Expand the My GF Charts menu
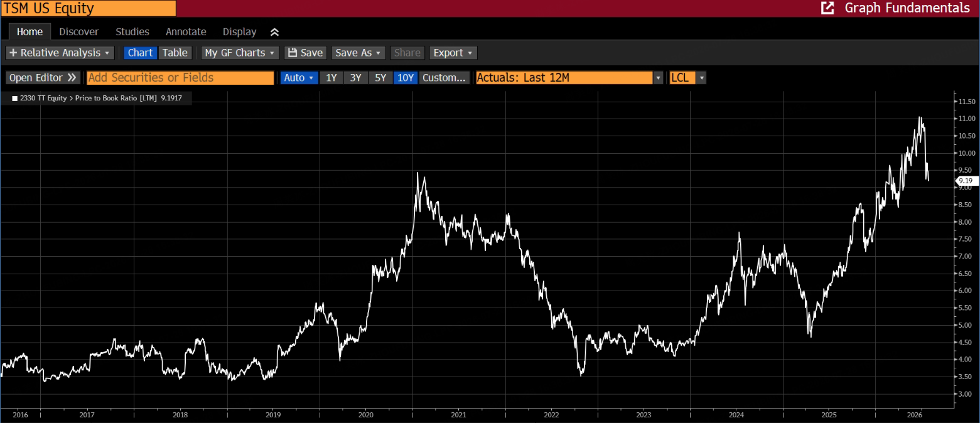This screenshot has width=980, height=423. 240,53
